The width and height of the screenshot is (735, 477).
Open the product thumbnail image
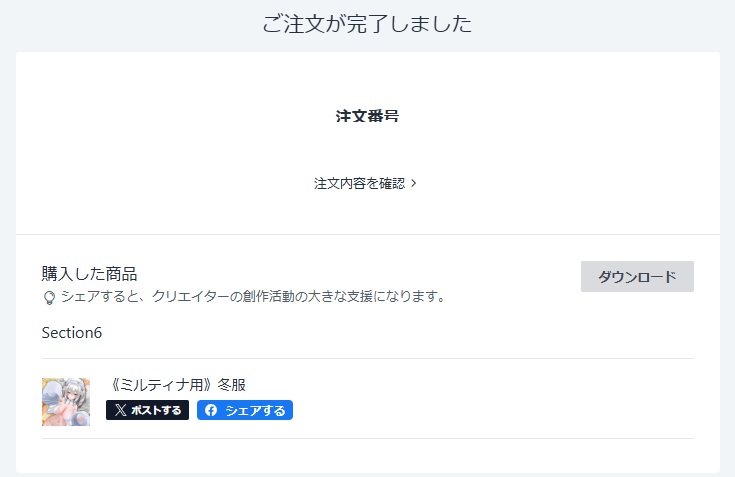click(x=66, y=402)
